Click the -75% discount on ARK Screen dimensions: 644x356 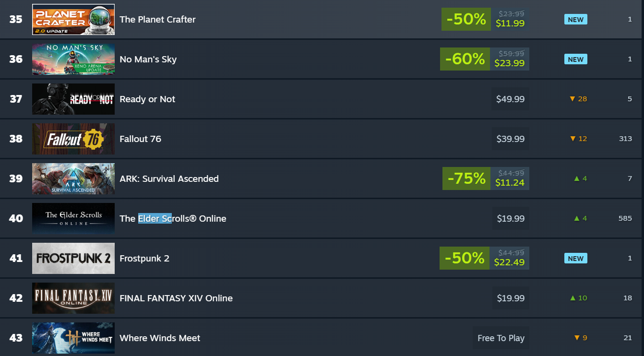pyautogui.click(x=466, y=178)
